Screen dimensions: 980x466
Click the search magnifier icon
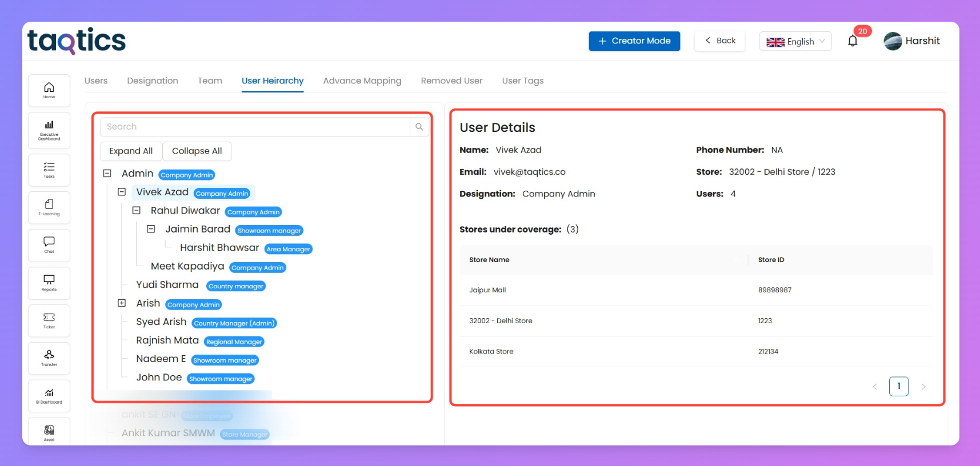point(419,127)
